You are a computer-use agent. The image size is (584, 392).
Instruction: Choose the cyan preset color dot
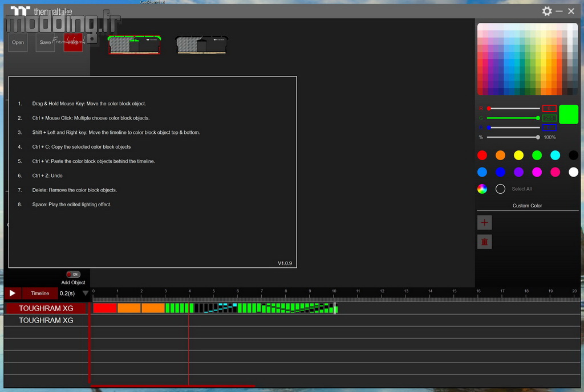coord(555,155)
